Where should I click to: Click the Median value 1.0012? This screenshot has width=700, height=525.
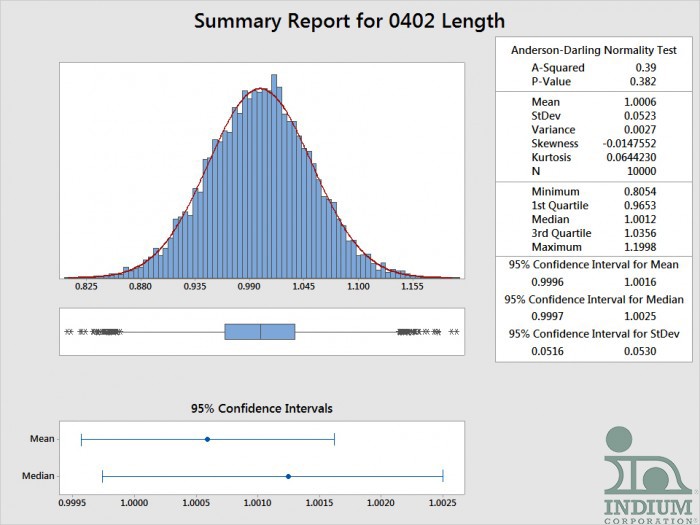click(x=640, y=219)
